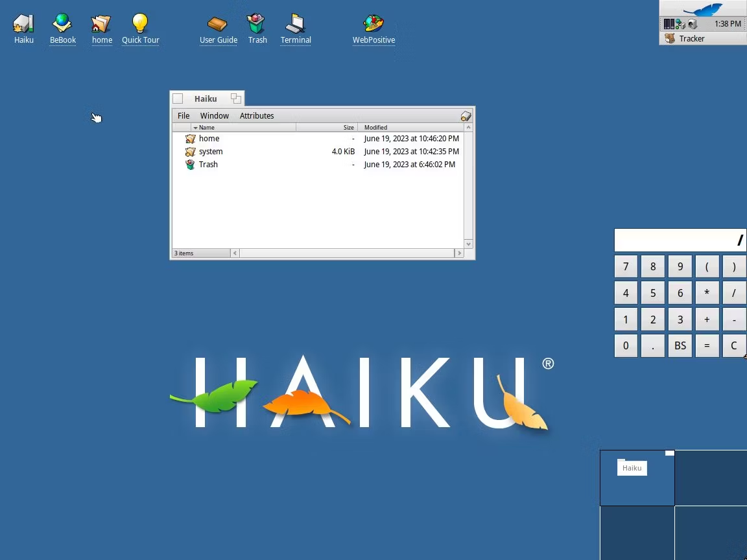Click calculator button 2
This screenshot has width=747, height=560.
pos(653,320)
